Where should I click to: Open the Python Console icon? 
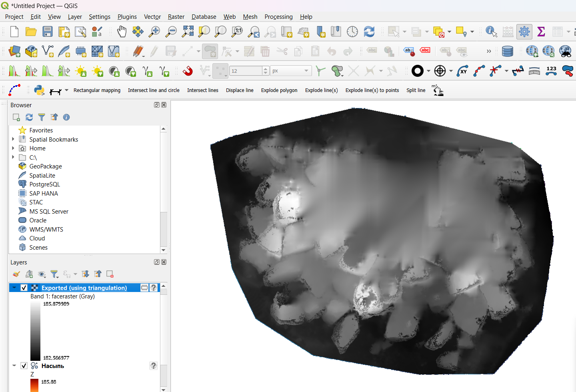click(39, 90)
